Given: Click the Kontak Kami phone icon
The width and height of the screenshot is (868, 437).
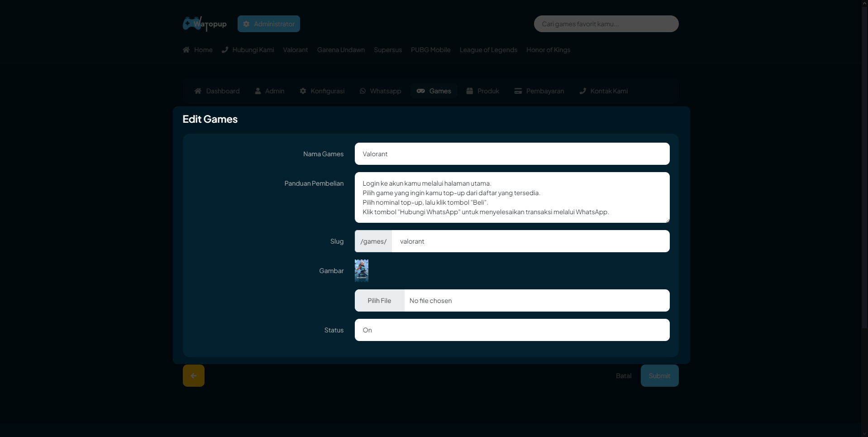Looking at the screenshot, I should [583, 91].
